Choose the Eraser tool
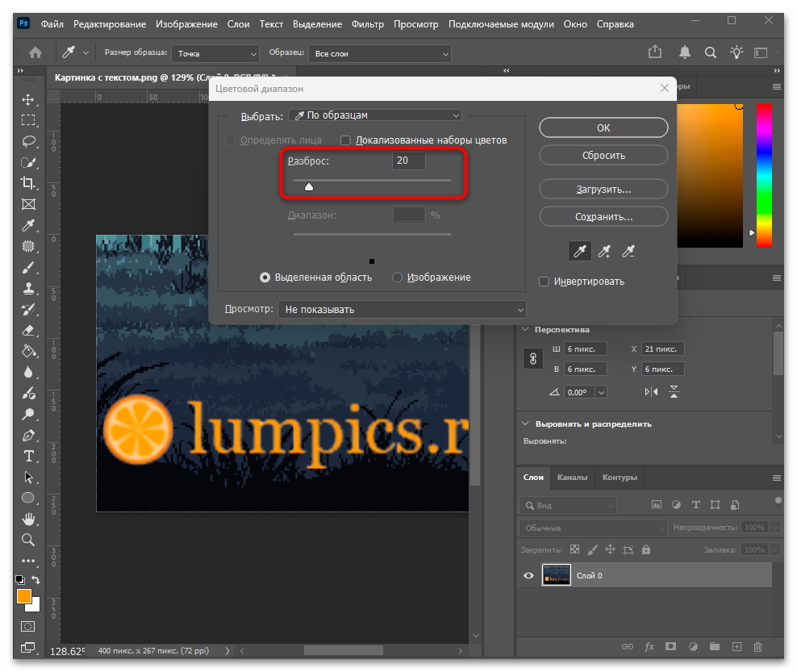The height and width of the screenshot is (672, 797). [x=28, y=331]
